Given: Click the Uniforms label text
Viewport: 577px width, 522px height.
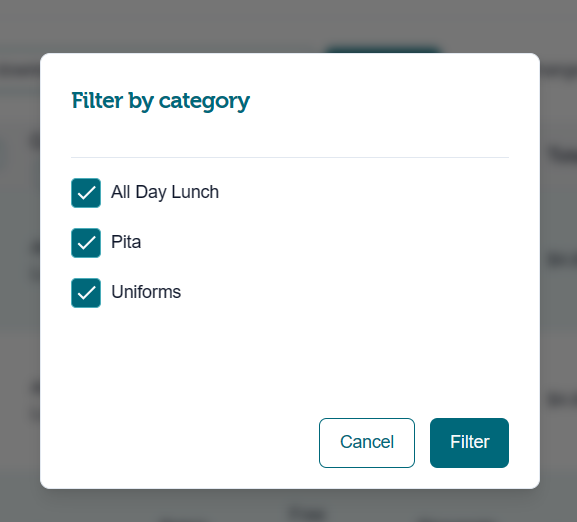Looking at the screenshot, I should (x=146, y=292).
